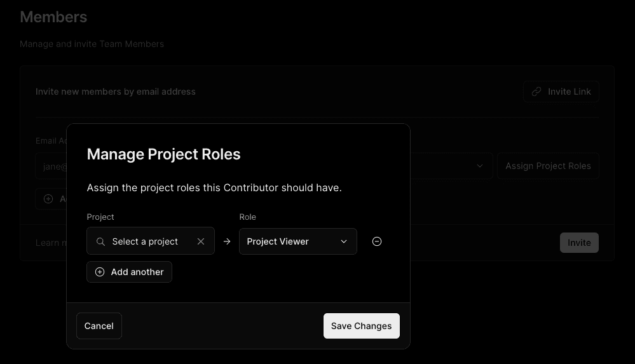Click the arrow icon between Project and Role

tap(227, 241)
